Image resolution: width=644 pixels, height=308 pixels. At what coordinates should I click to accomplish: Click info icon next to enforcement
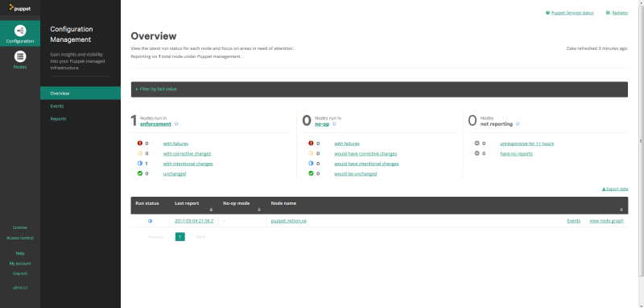[176, 124]
